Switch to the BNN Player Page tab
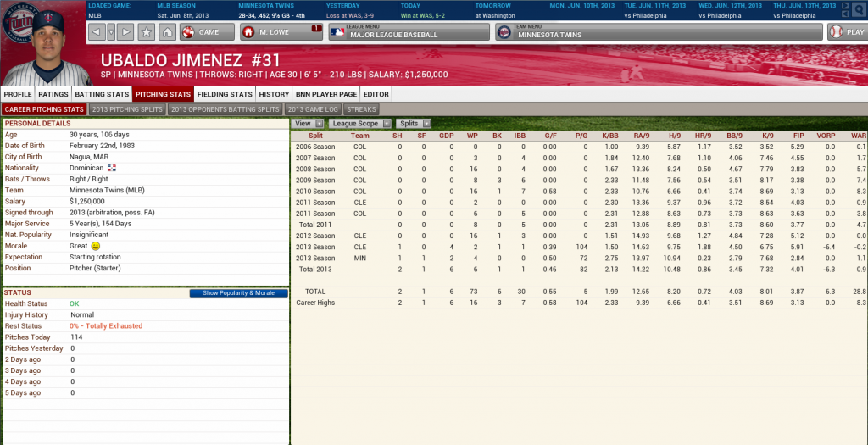The image size is (868, 445). (326, 94)
